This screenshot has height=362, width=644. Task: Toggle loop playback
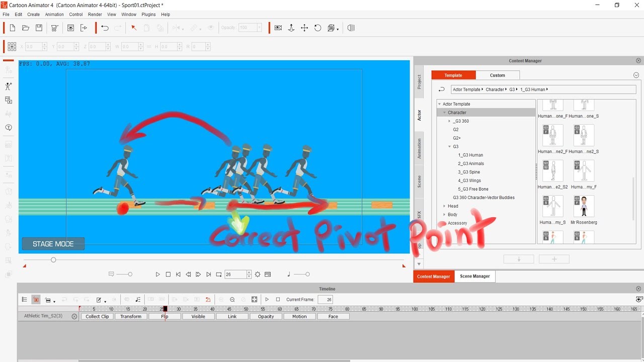tap(219, 275)
